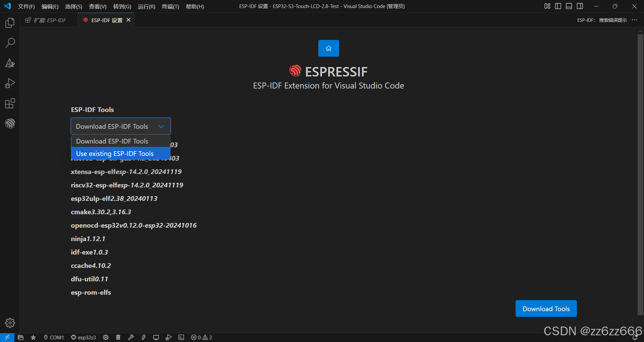Viewport: 644px width, 342px height.
Task: Start monitor device screen icon
Action: tap(156, 337)
